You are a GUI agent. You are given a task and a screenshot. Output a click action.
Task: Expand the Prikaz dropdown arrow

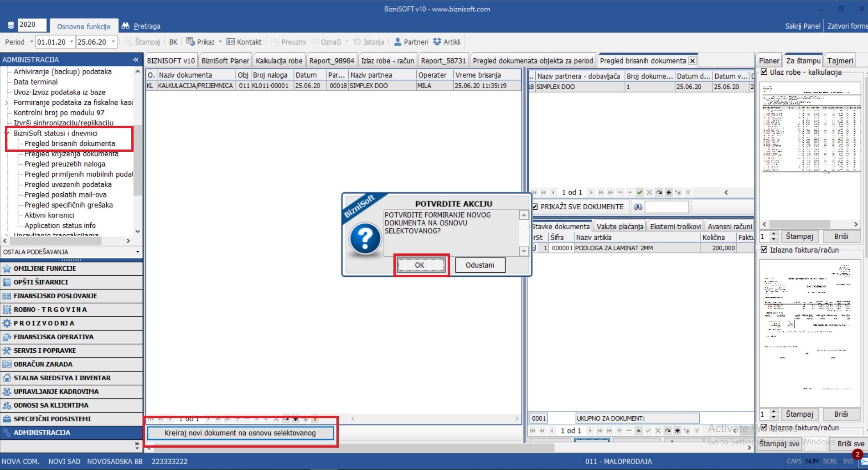pos(220,42)
